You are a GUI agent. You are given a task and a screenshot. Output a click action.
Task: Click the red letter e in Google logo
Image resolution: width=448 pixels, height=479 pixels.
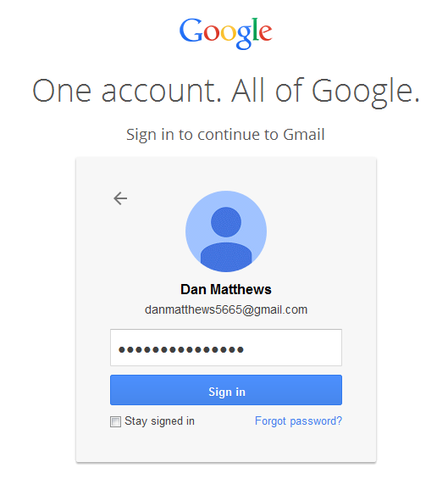265,32
